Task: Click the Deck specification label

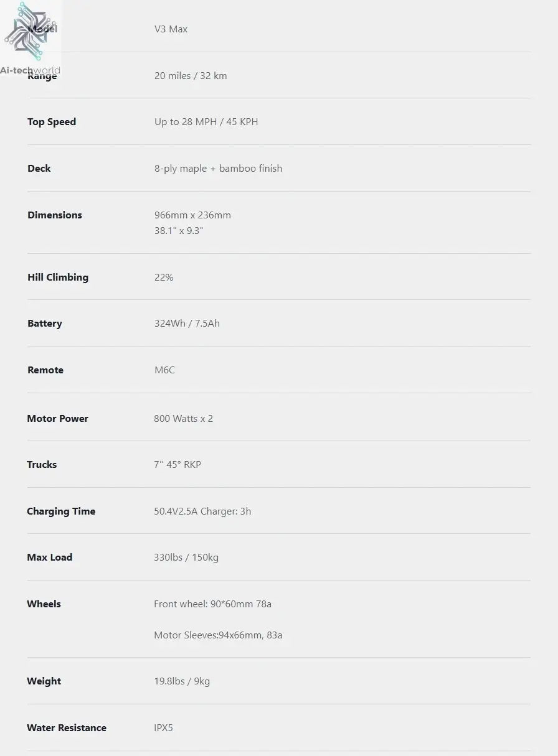Action: point(39,169)
